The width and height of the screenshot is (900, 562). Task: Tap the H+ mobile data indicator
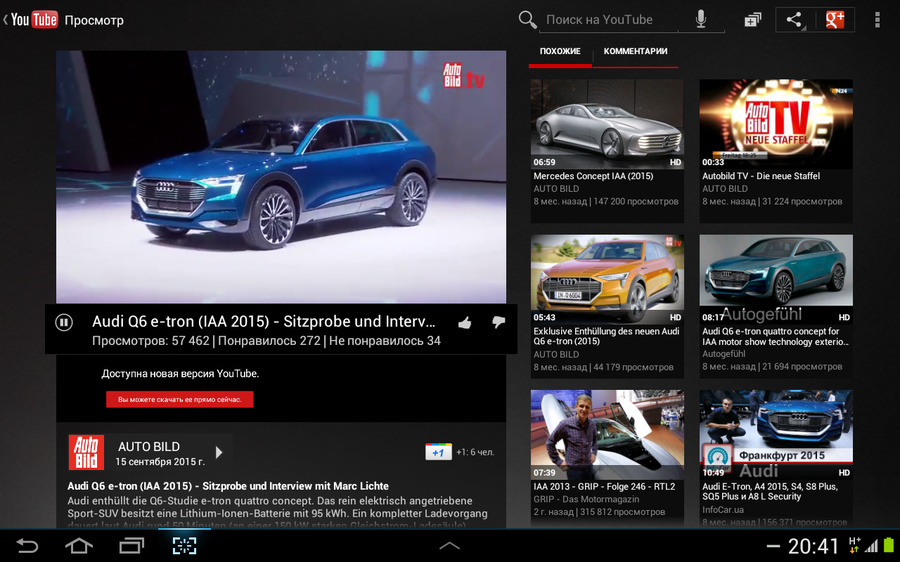tap(854, 545)
